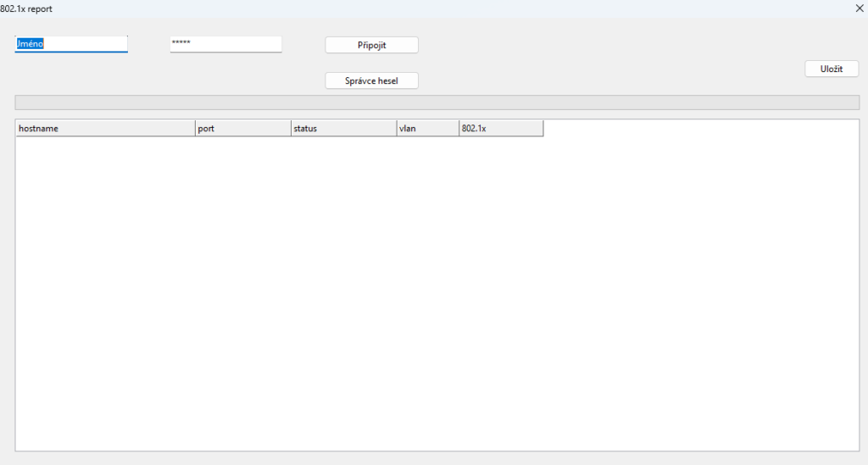This screenshot has height=465, width=868.
Task: Click divider between status and vlan columns
Action: point(397,129)
